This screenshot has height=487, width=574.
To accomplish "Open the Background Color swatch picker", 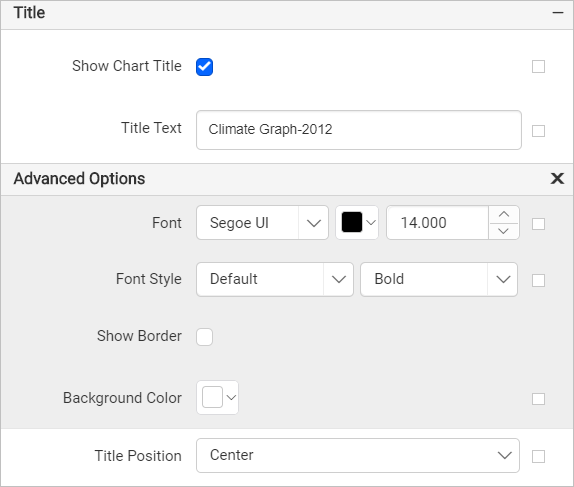I will click(217, 397).
